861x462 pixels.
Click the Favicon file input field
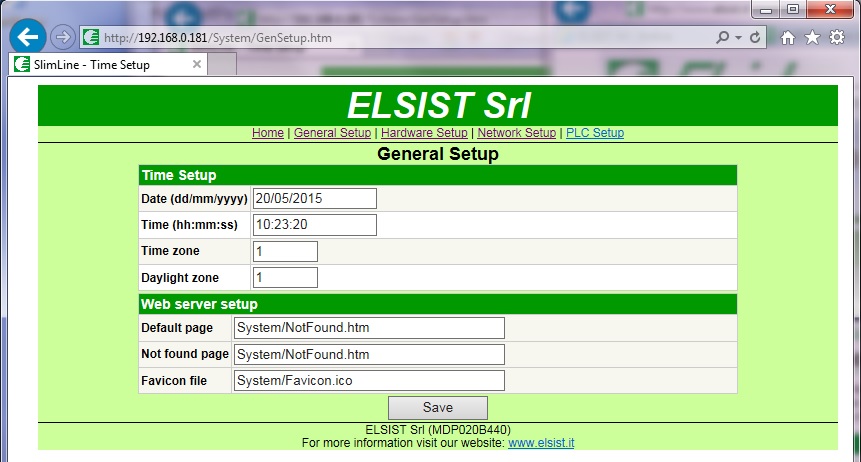[369, 381]
